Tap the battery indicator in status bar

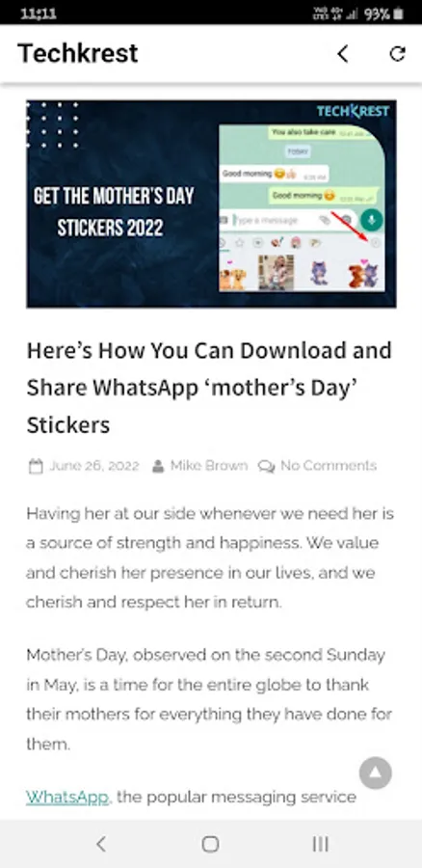(x=398, y=14)
